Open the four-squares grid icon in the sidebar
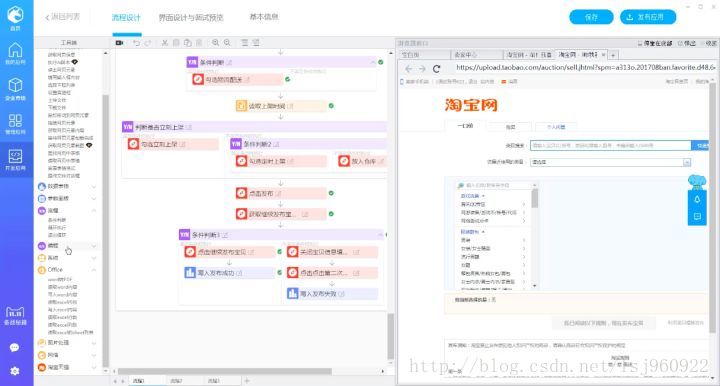The width and height of the screenshot is (720, 386). click(x=15, y=121)
